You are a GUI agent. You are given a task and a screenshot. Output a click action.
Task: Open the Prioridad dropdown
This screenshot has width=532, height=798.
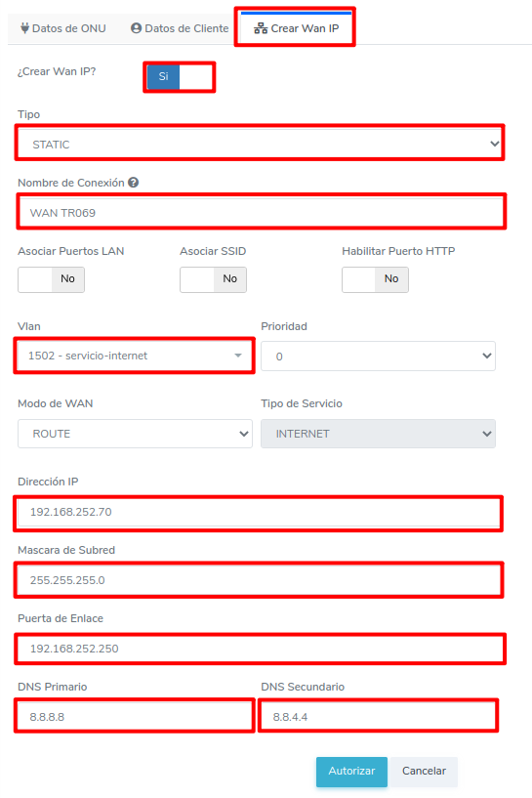pos(378,357)
